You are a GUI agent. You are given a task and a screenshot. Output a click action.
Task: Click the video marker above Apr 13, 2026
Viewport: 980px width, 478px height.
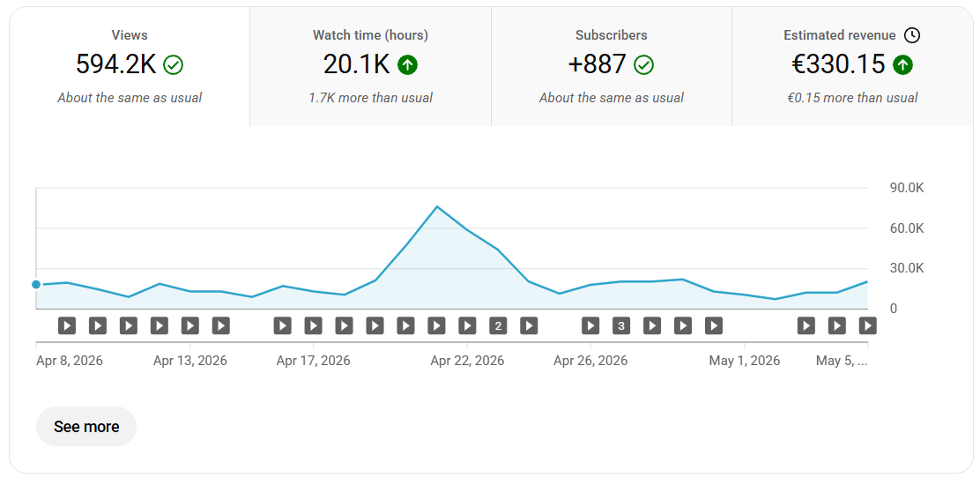pyautogui.click(x=190, y=325)
